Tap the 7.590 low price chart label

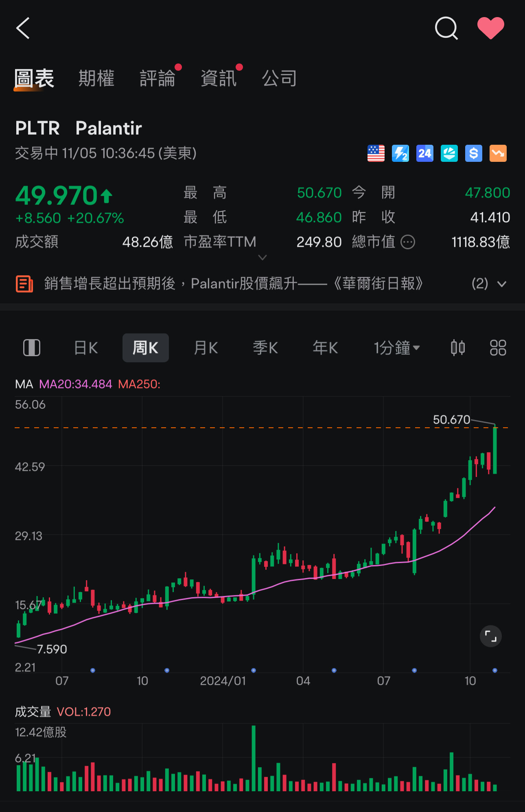(x=52, y=649)
